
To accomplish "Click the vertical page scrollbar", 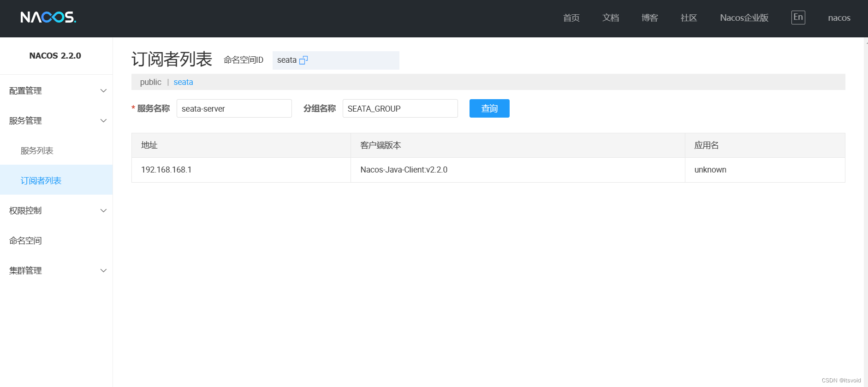I will [x=866, y=212].
